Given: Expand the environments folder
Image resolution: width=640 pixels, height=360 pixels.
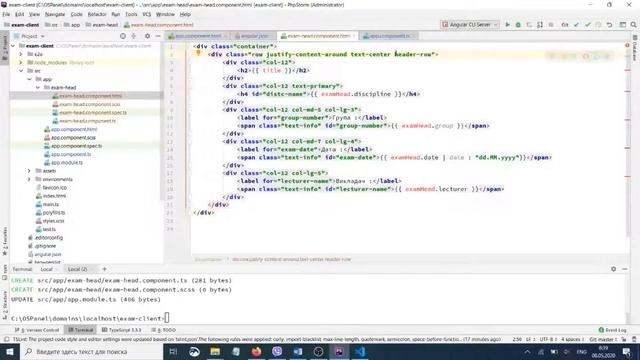Looking at the screenshot, I should pos(29,179).
